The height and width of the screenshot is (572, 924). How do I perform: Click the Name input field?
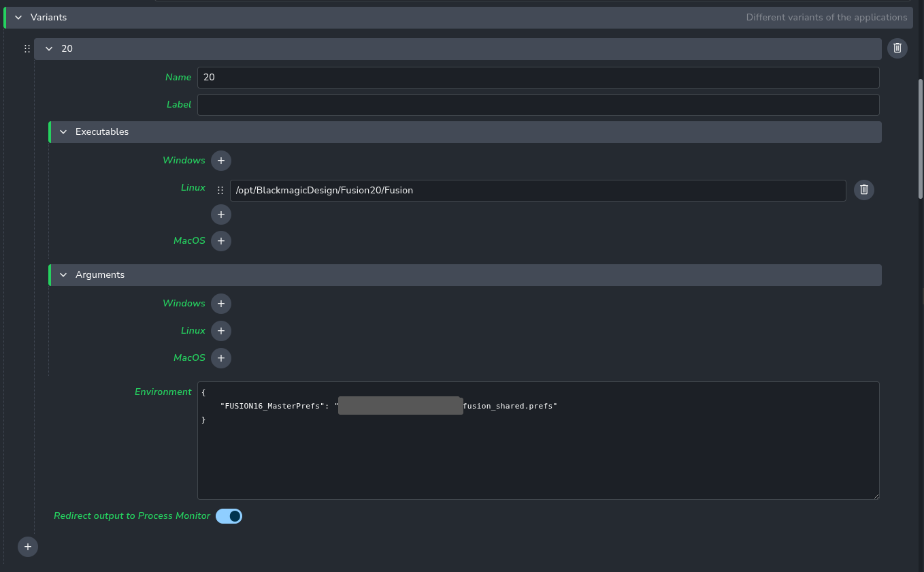538,78
